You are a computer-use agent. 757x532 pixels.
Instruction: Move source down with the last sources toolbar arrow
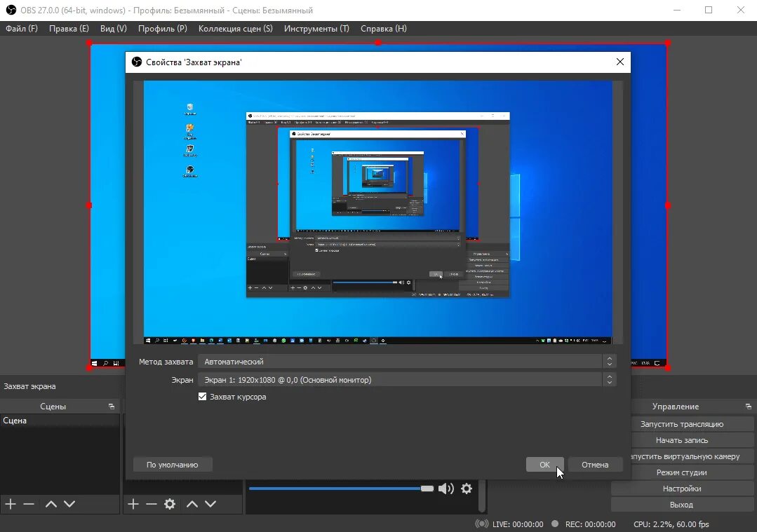click(210, 504)
